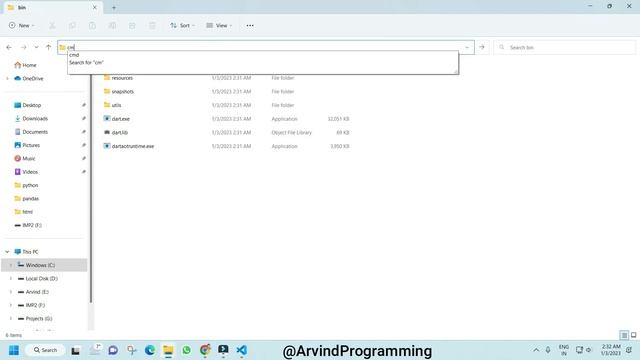Open the html pinned folder
The height and width of the screenshot is (360, 640).
[24, 212]
